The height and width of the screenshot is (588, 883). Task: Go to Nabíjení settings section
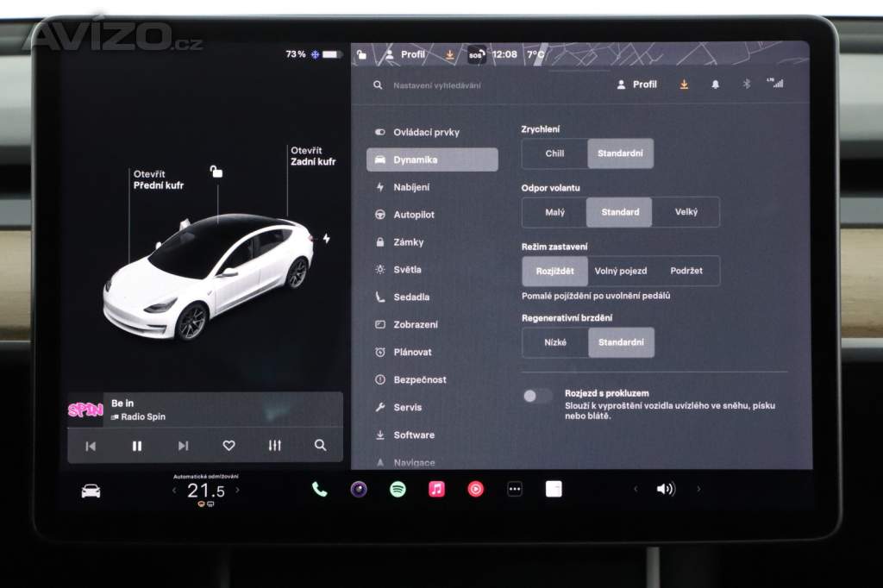tap(411, 187)
